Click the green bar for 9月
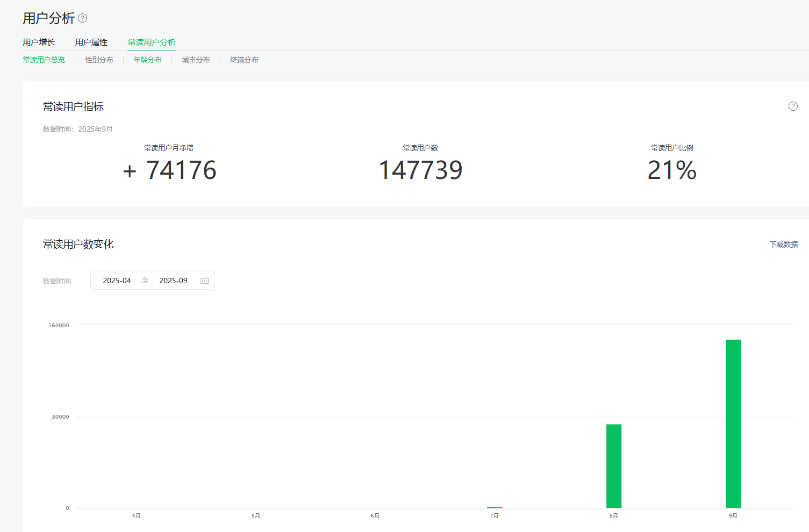Screen dimensions: 809x532 (733, 423)
